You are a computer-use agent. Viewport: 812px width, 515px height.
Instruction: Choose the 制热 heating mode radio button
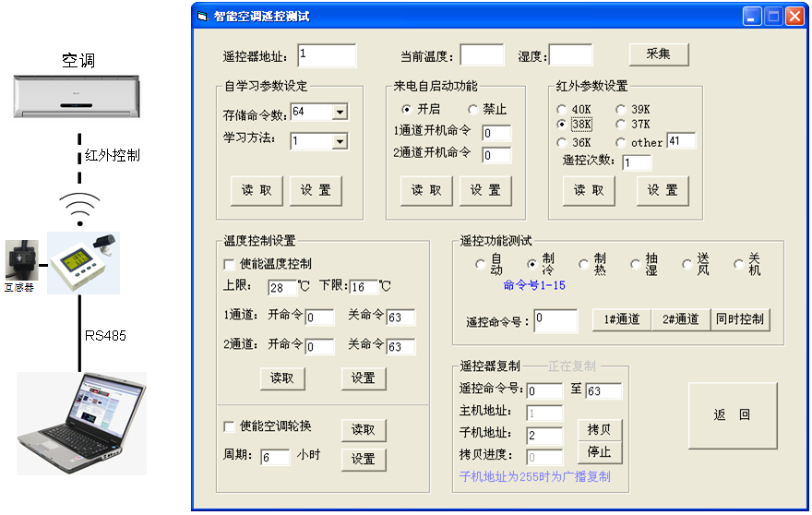pos(583,265)
